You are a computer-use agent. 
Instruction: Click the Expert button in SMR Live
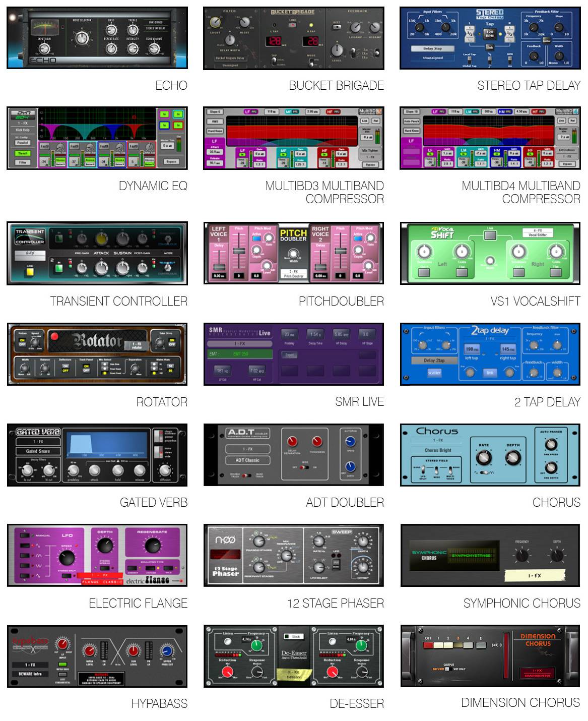(290, 355)
